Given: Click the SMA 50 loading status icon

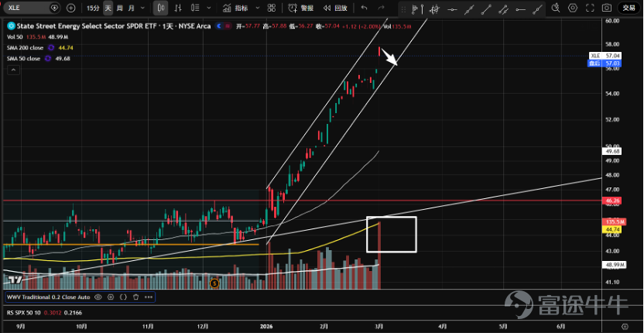Looking at the screenshot, I should coord(48,58).
